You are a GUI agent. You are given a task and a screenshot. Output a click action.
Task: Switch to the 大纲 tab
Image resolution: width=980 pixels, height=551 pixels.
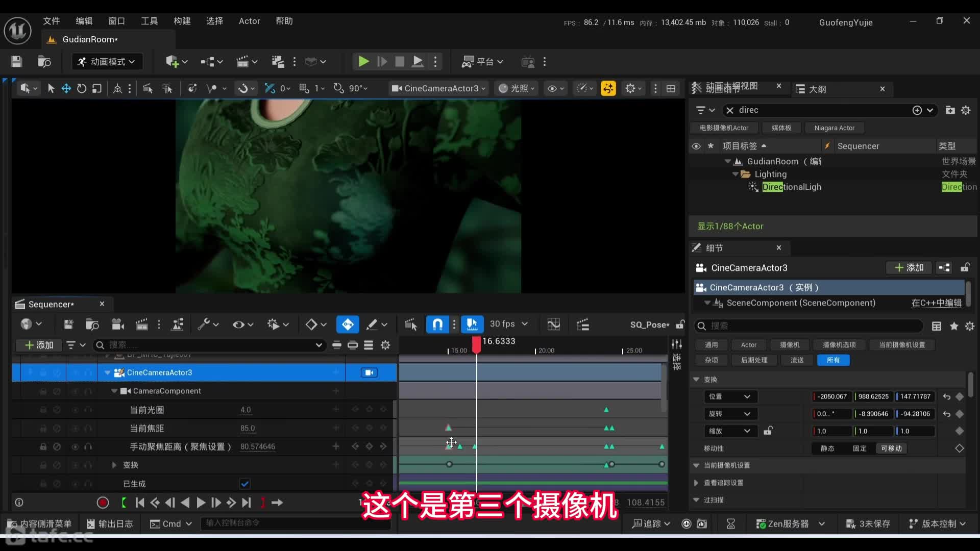pyautogui.click(x=817, y=89)
